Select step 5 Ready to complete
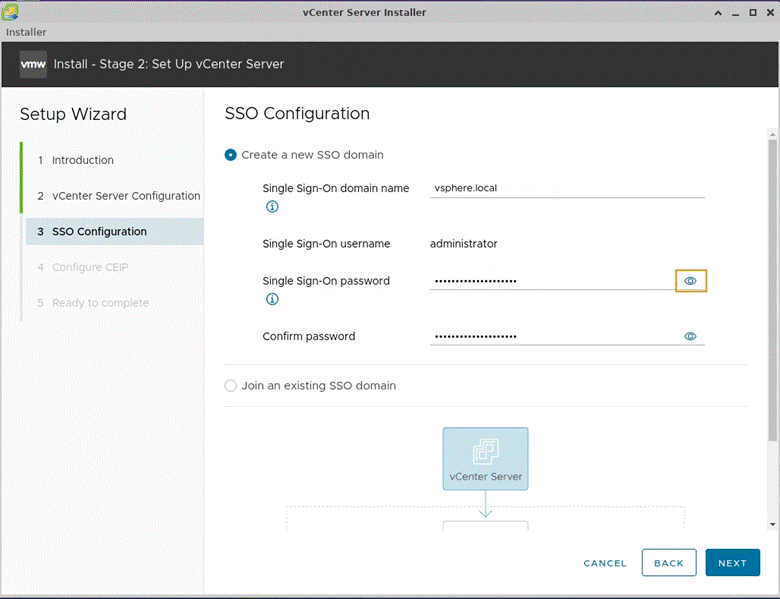This screenshot has width=780, height=599. [93, 303]
